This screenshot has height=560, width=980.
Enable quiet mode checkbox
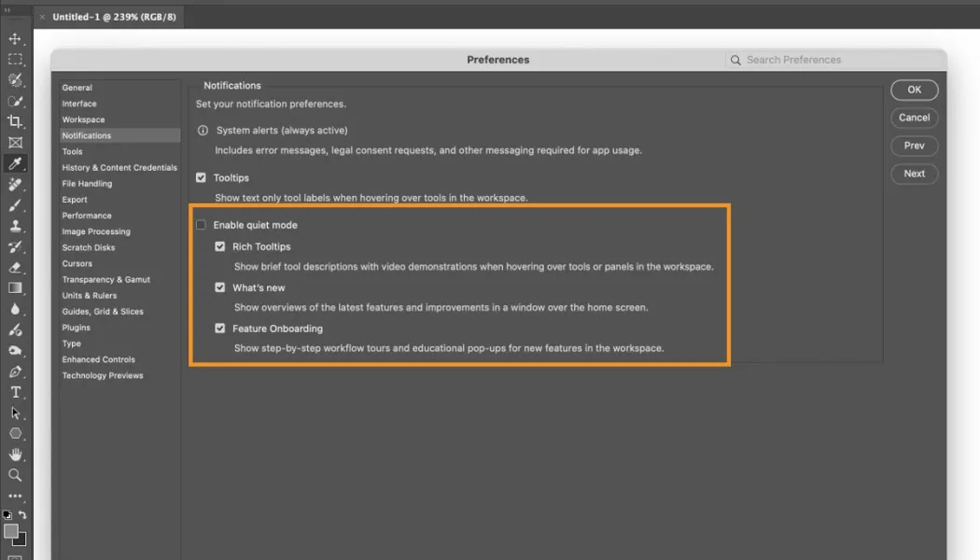[x=201, y=225]
